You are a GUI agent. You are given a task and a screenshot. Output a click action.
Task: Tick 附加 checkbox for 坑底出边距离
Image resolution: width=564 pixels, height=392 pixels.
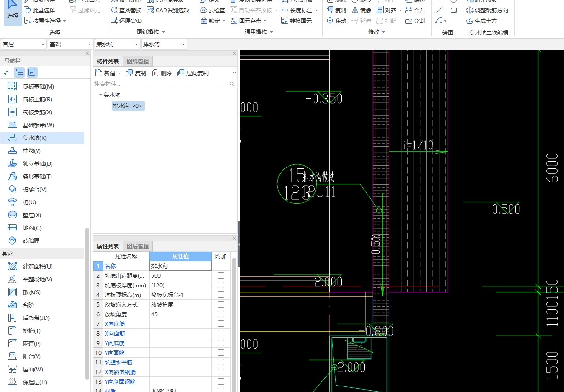tap(221, 275)
